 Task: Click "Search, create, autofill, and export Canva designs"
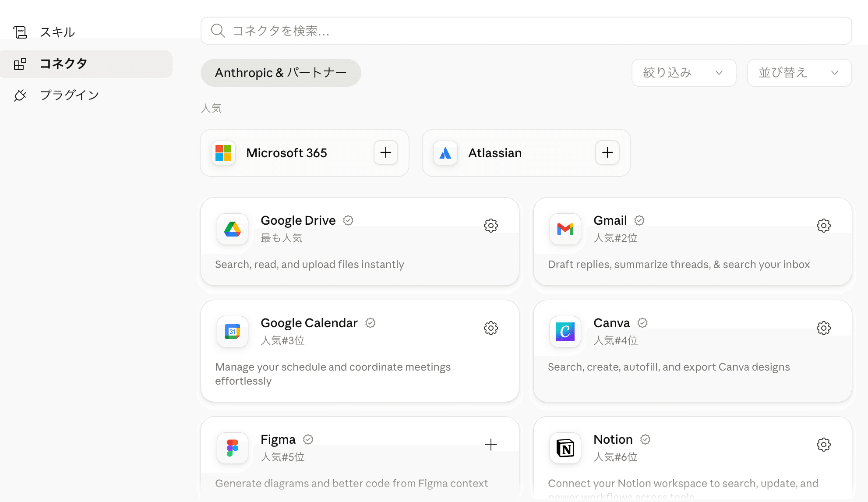click(669, 367)
